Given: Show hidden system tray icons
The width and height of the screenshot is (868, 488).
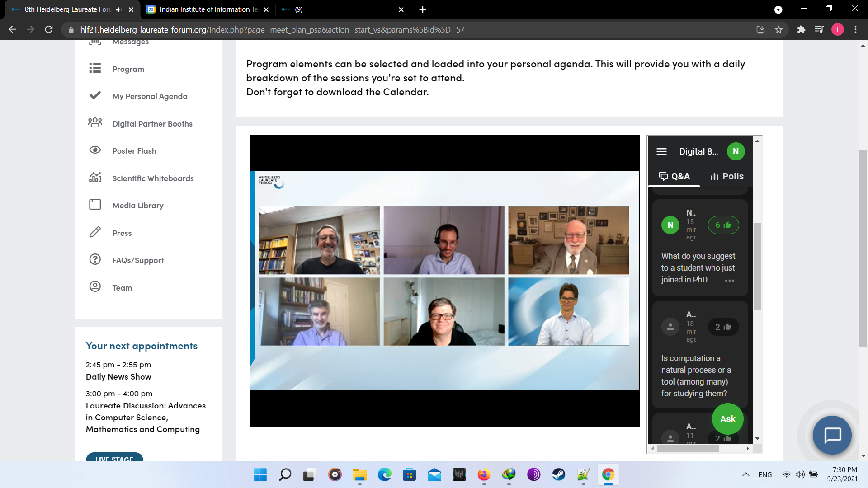Looking at the screenshot, I should (745, 474).
